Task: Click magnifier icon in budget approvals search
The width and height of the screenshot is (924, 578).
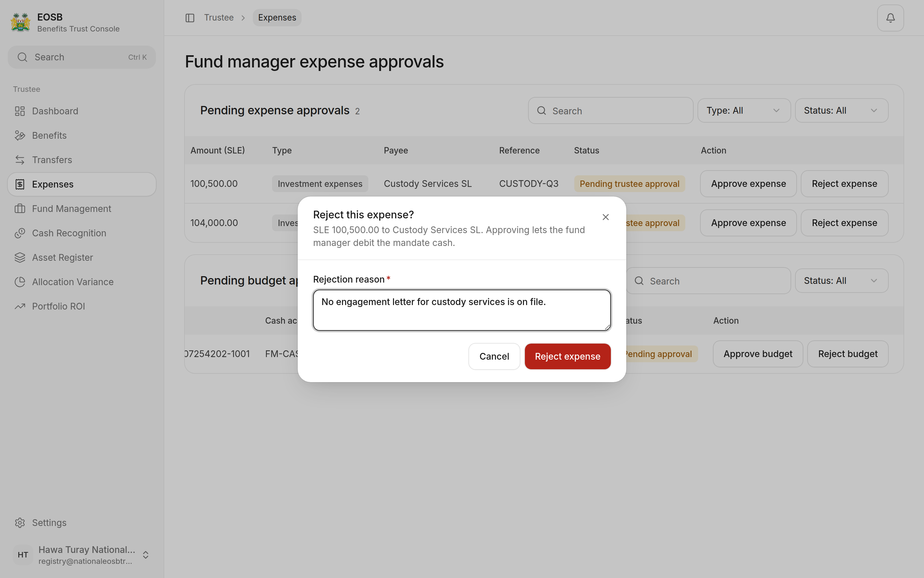Action: point(639,281)
